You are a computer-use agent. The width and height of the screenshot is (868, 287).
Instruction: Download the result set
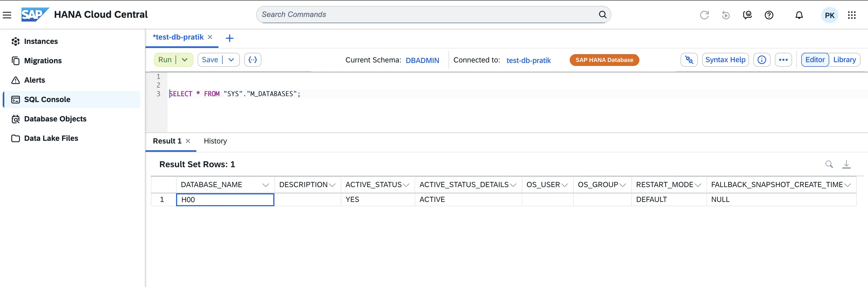point(847,164)
